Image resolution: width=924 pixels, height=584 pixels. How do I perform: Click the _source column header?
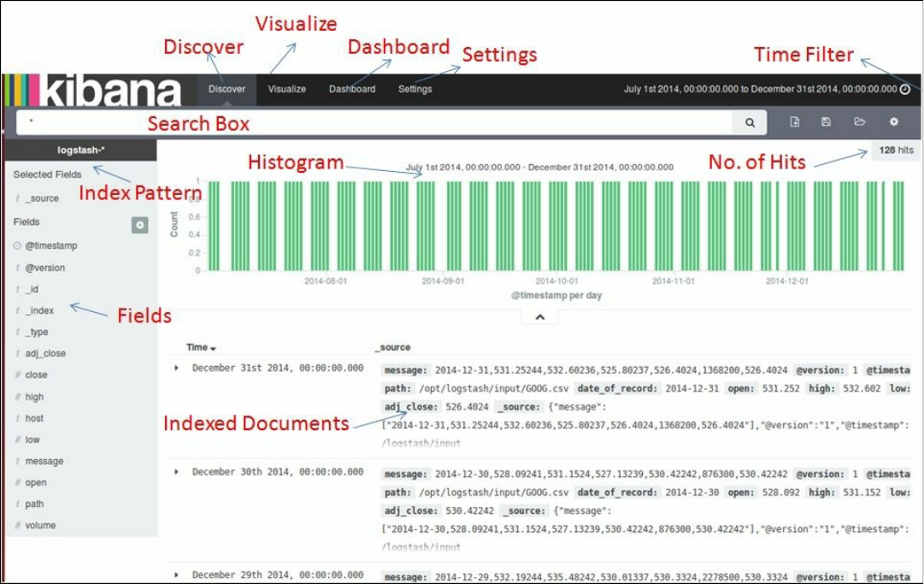[x=392, y=348]
